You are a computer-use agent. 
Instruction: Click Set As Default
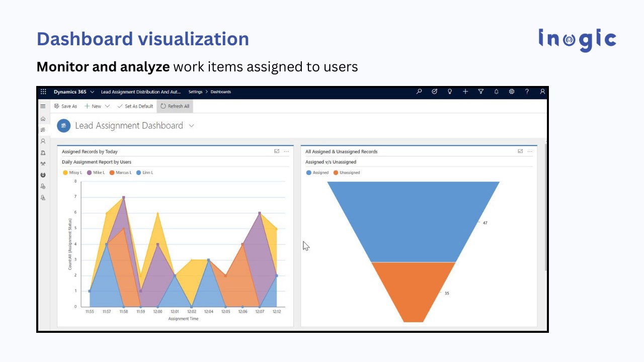135,106
